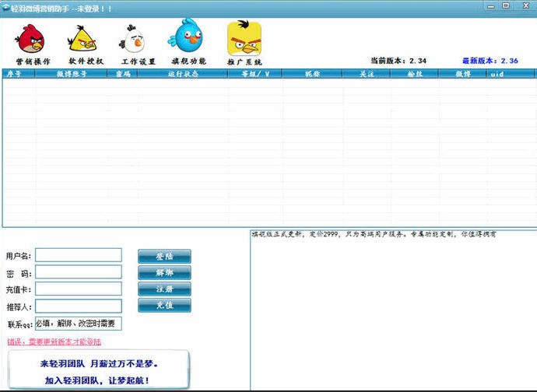Viewport: 537px width, 392px height.
Task: Click the 推荐人 referrer input box
Action: pyautogui.click(x=79, y=306)
